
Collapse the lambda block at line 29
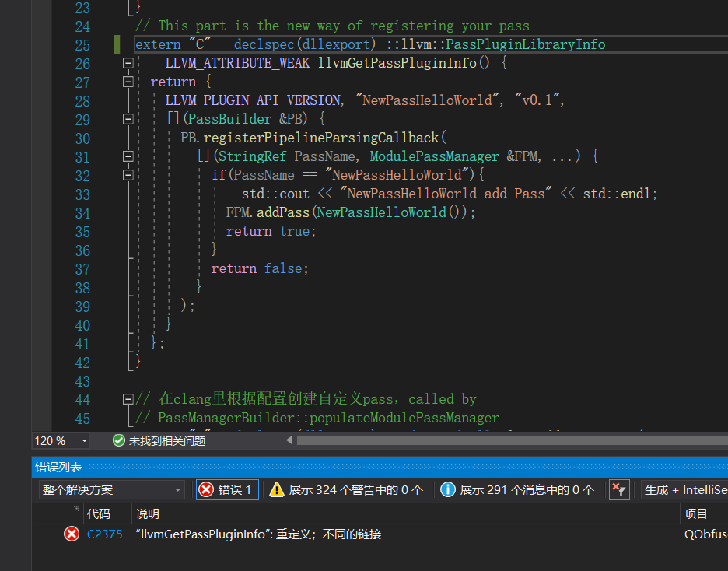pyautogui.click(x=128, y=119)
